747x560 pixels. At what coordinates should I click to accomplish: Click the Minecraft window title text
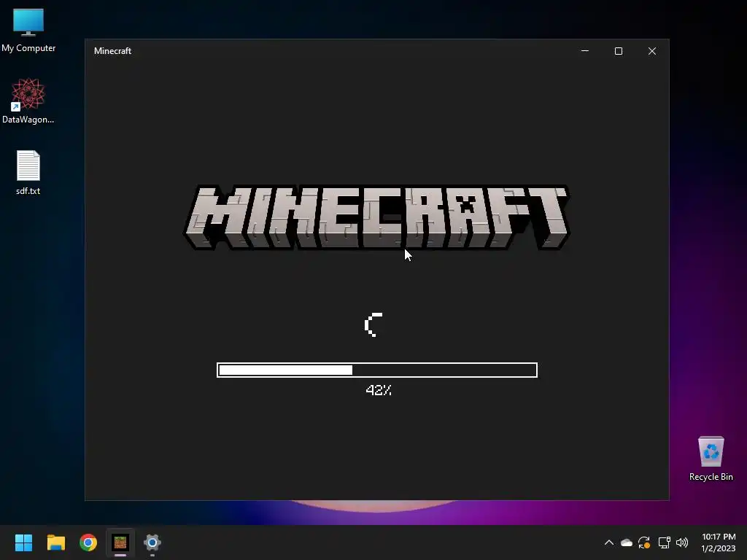[x=112, y=51]
